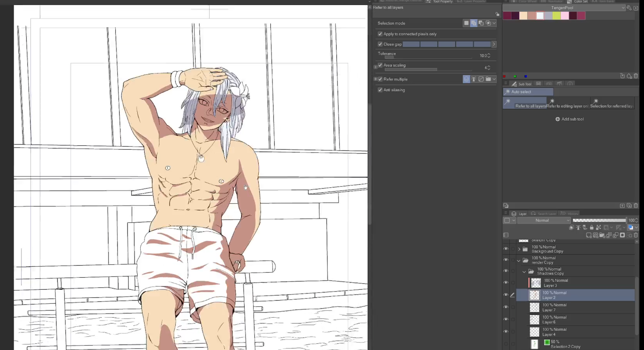Screen dimensions: 644x350
Task: Select 'Selection for referred layer' sub tool
Action: coord(612,103)
